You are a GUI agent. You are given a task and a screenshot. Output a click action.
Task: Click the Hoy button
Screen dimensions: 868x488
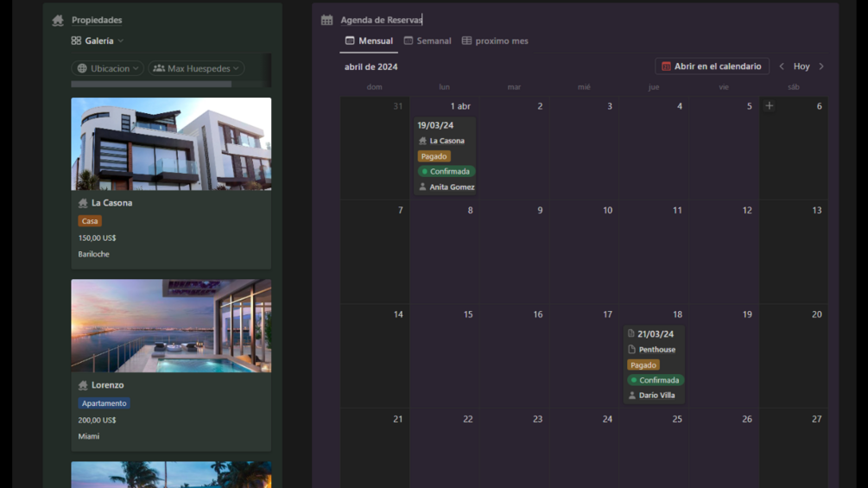pos(801,67)
